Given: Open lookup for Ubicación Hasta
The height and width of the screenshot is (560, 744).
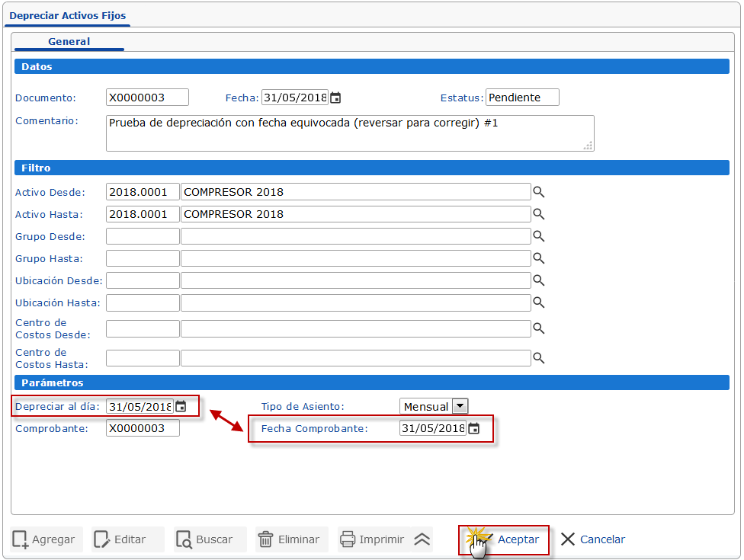Looking at the screenshot, I should click(x=539, y=302).
